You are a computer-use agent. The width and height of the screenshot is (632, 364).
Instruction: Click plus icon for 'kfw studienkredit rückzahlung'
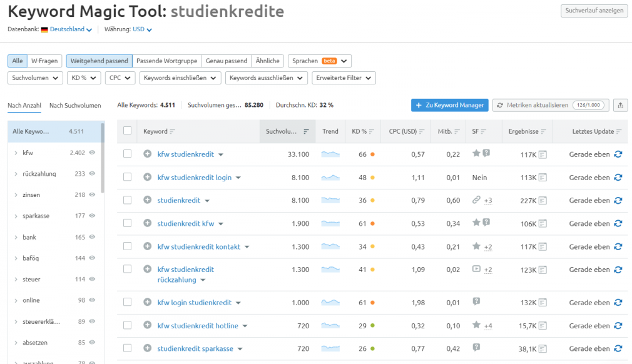[x=148, y=269]
